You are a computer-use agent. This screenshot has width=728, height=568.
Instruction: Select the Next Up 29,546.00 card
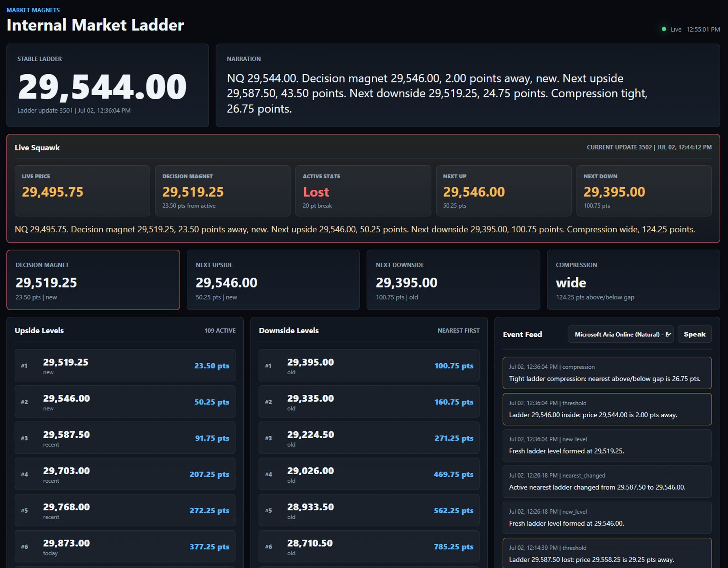[x=504, y=191]
